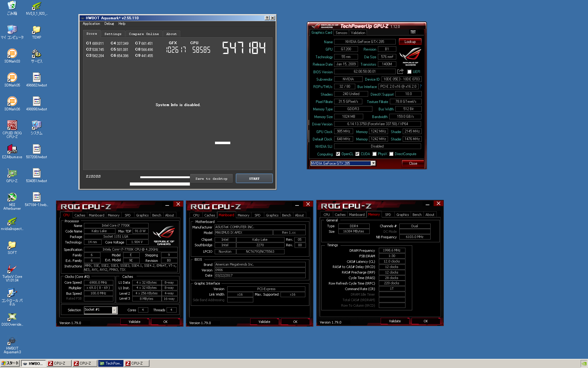Launch EZAlbum.exe shortcut
The image size is (588, 368).
coord(12,152)
